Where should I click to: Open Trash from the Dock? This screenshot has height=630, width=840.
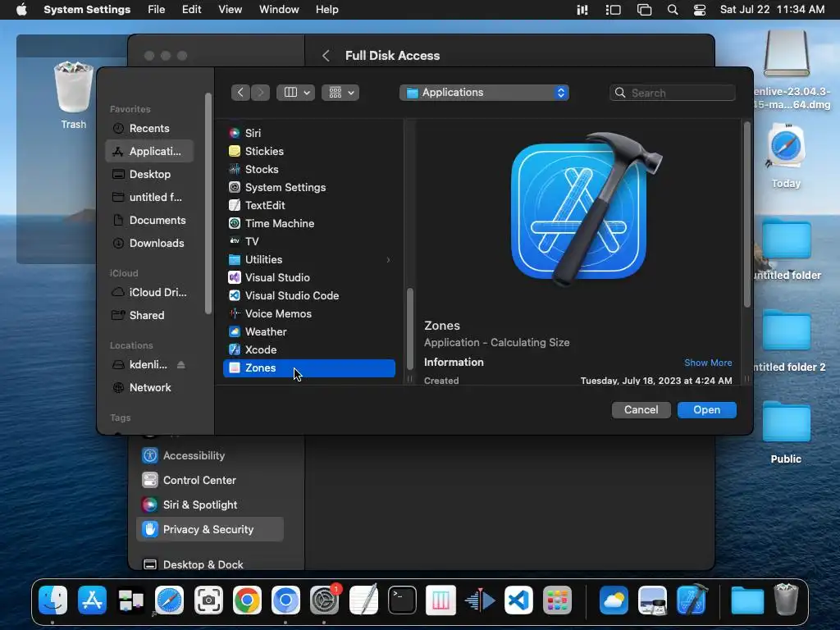tap(786, 600)
